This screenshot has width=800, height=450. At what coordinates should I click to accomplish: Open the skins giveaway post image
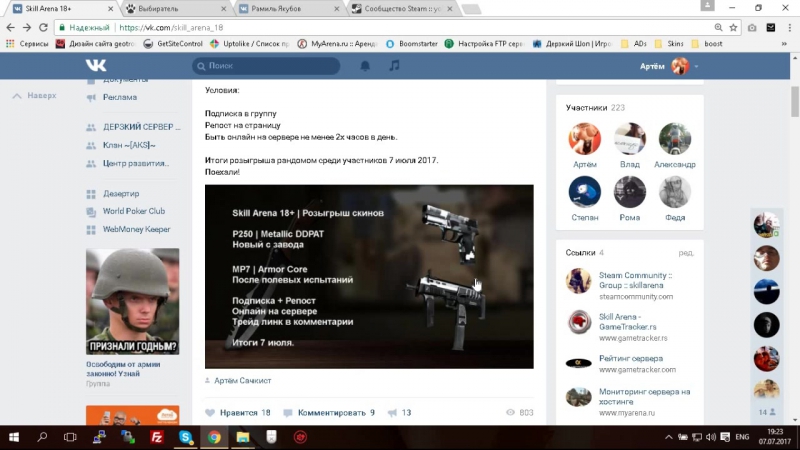369,277
